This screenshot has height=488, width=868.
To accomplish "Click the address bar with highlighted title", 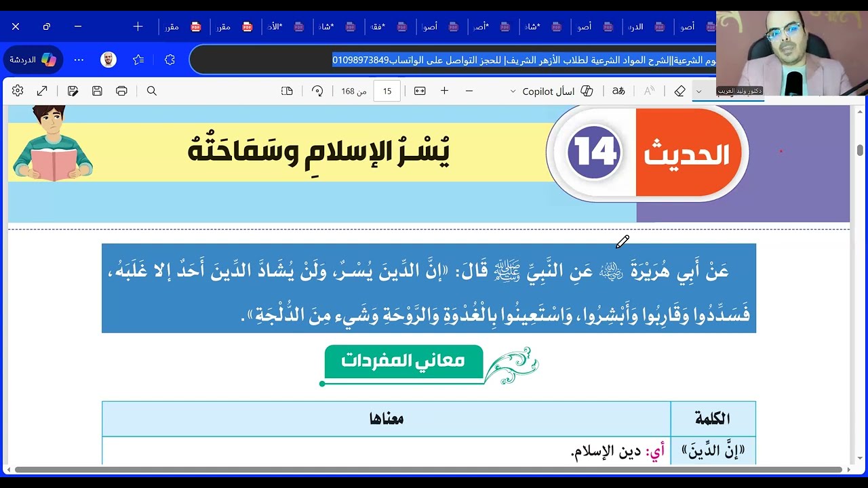I will coord(453,60).
